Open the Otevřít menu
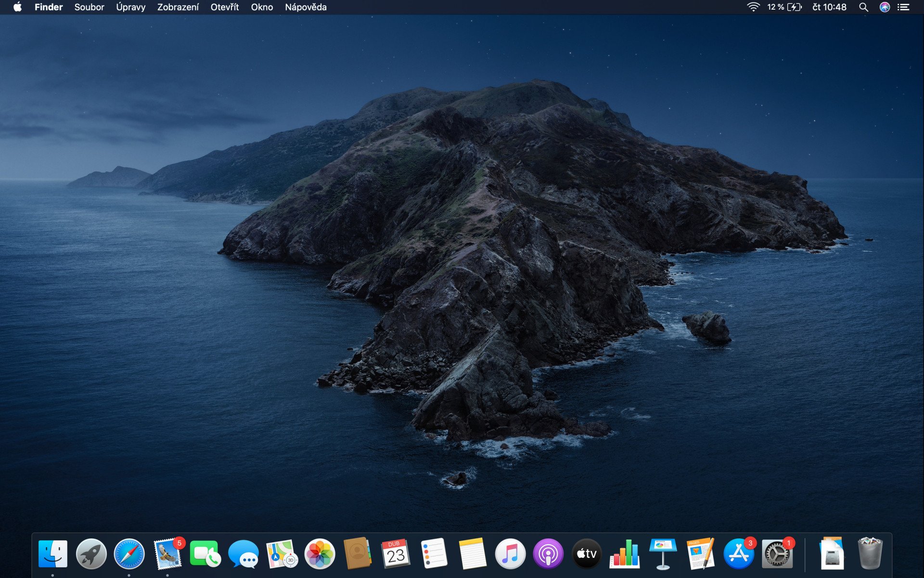The image size is (924, 578). pos(225,7)
